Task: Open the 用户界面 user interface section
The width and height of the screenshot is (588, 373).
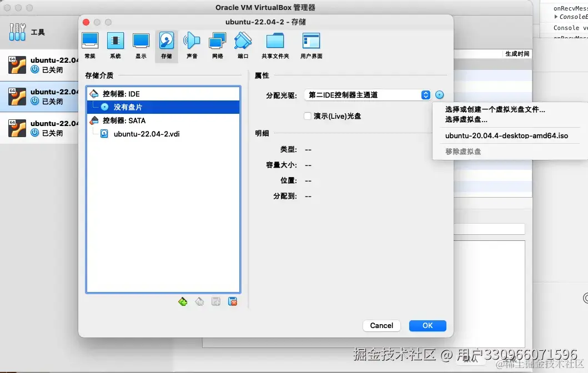Action: pos(311,46)
